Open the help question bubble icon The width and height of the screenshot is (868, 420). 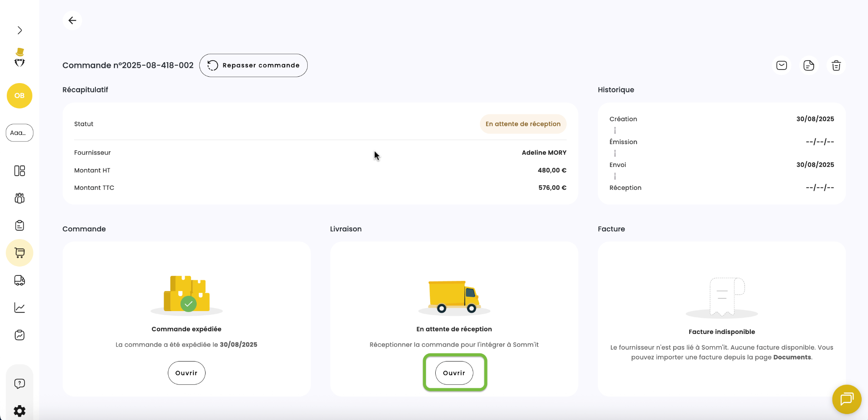(x=19, y=384)
